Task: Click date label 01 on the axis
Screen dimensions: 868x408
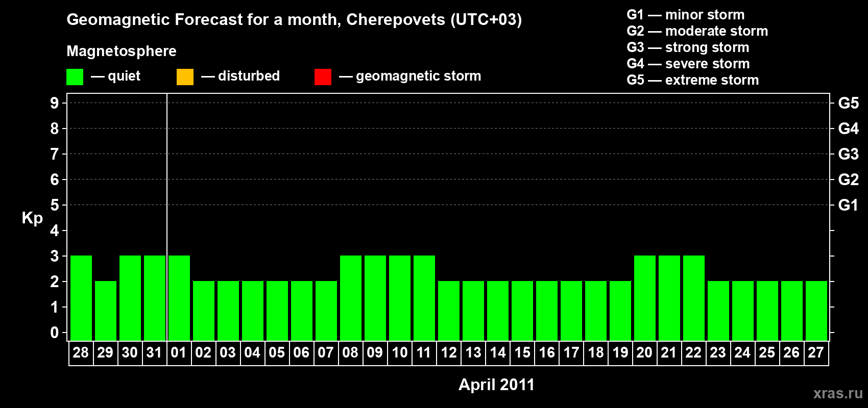Action: pyautogui.click(x=179, y=353)
